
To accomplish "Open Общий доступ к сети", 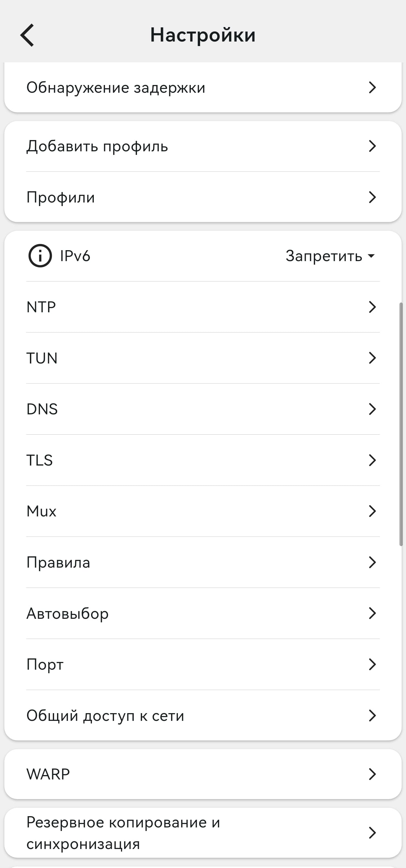I will tap(202, 715).
